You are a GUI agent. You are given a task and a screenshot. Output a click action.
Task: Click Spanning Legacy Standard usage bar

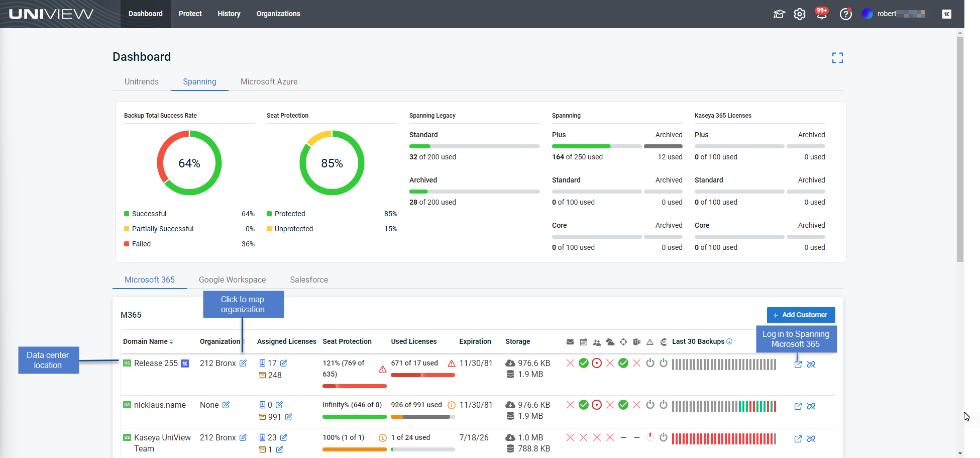(x=474, y=146)
